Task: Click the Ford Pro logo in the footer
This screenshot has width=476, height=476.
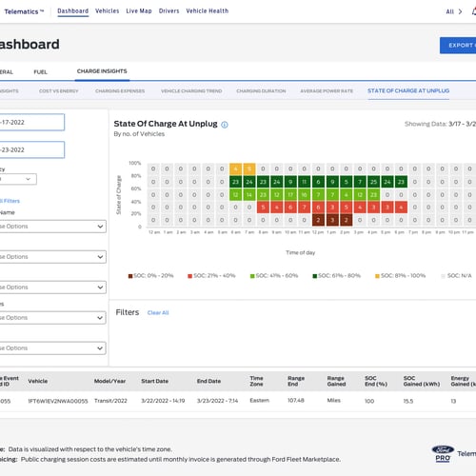Action: point(443,454)
